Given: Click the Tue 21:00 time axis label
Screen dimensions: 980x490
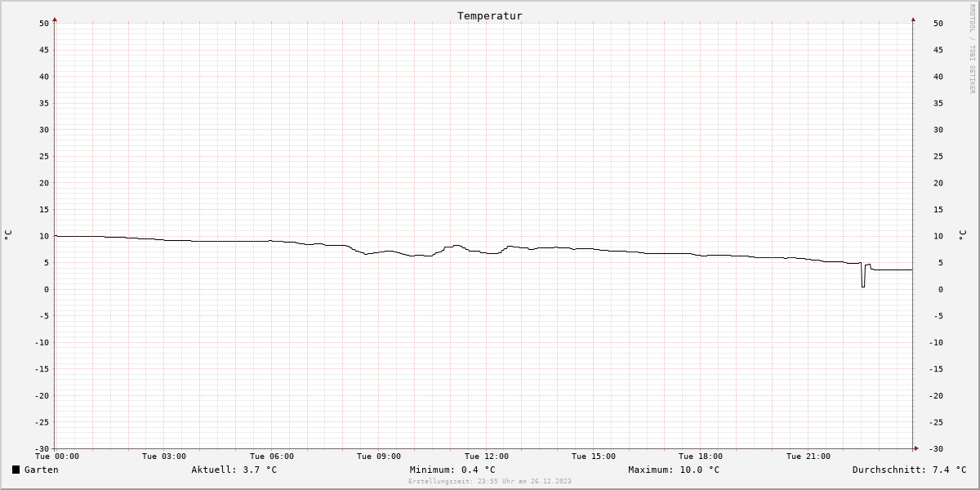Looking at the screenshot, I should pos(808,457).
